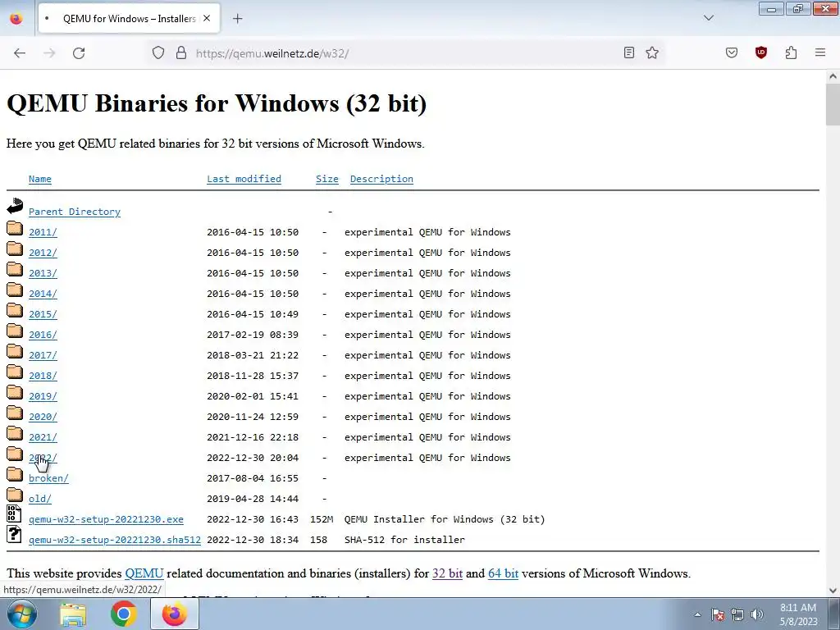Open the Action Center flag icon
Screen dimensions: 840x630
(x=718, y=614)
